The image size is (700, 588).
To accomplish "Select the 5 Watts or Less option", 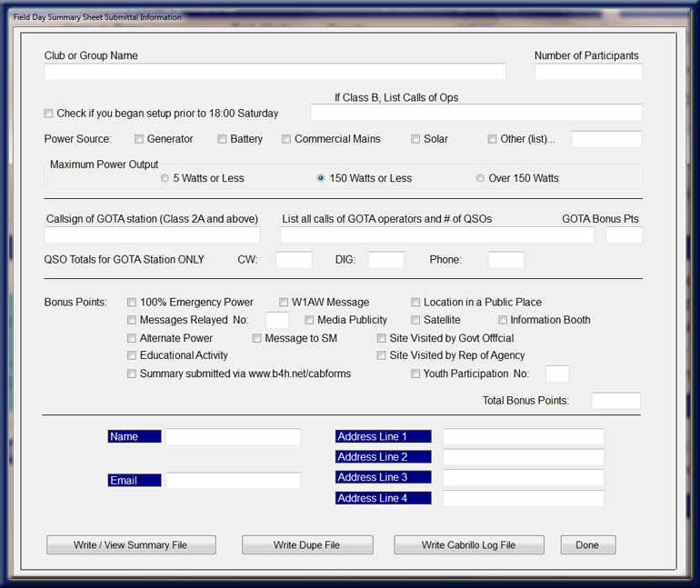I will pos(165,178).
